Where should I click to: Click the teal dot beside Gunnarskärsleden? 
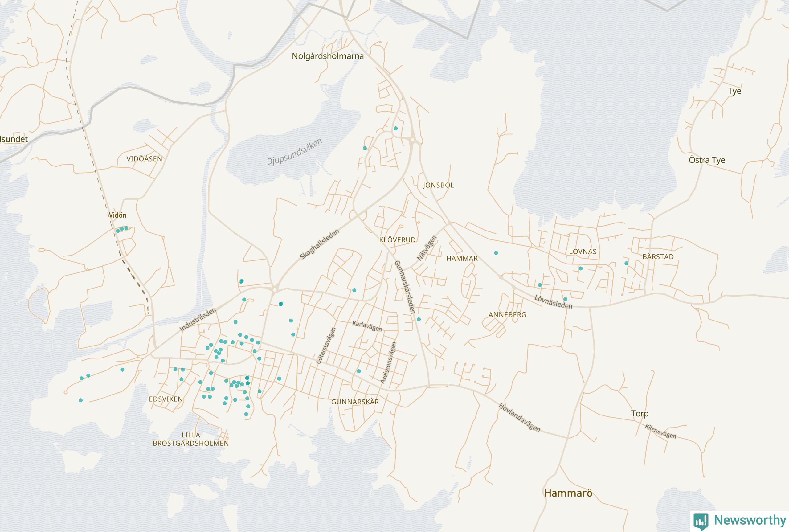point(419,319)
